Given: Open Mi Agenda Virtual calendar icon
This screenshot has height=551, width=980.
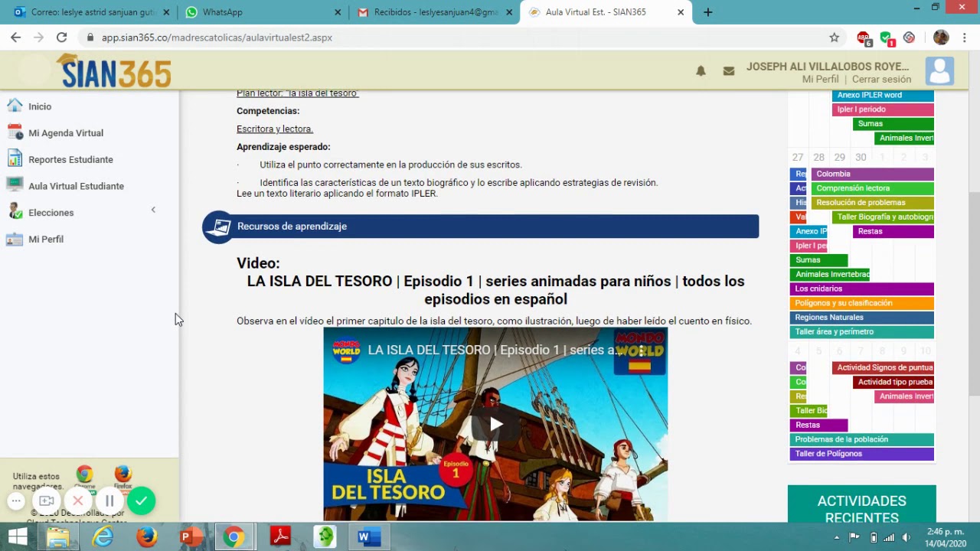Looking at the screenshot, I should [x=15, y=132].
